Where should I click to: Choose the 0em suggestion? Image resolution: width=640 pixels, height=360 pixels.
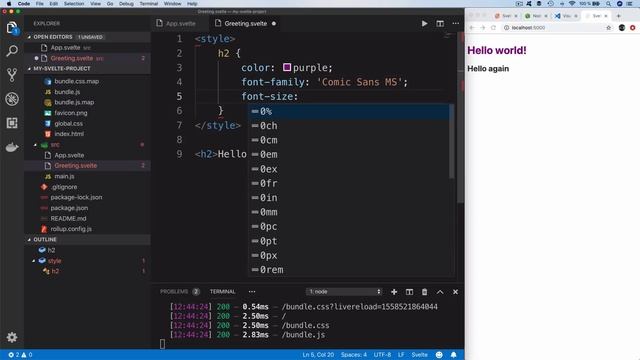349,154
